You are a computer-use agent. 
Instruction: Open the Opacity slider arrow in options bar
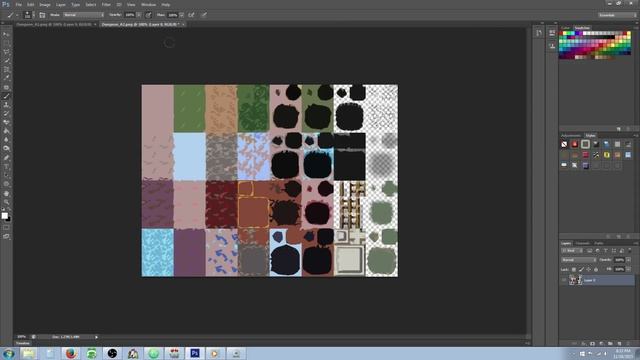click(x=138, y=15)
